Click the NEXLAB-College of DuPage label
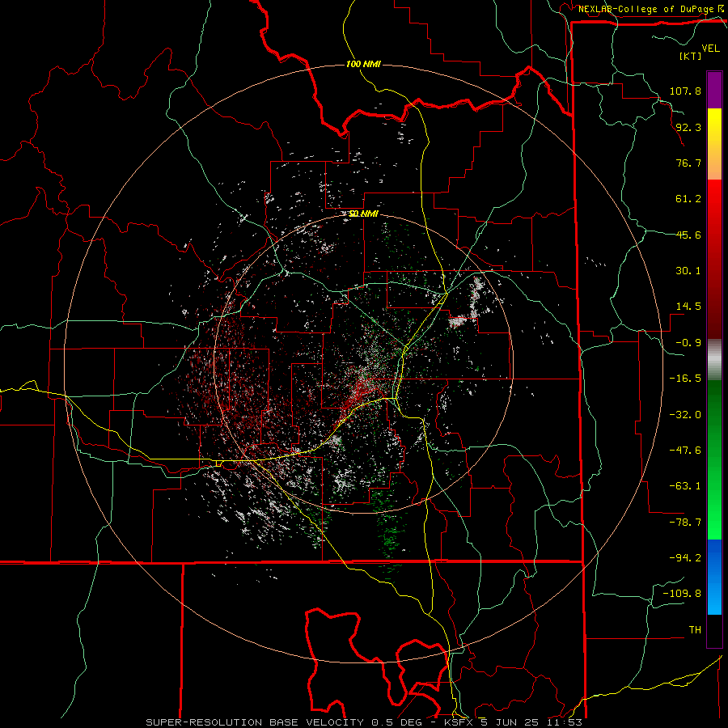Image resolution: width=728 pixels, height=728 pixels. pyautogui.click(x=648, y=9)
